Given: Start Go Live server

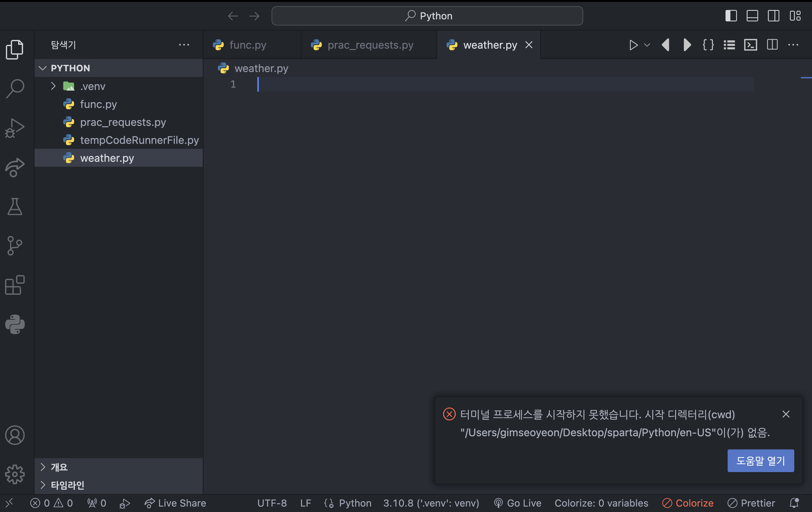Looking at the screenshot, I should tap(517, 503).
